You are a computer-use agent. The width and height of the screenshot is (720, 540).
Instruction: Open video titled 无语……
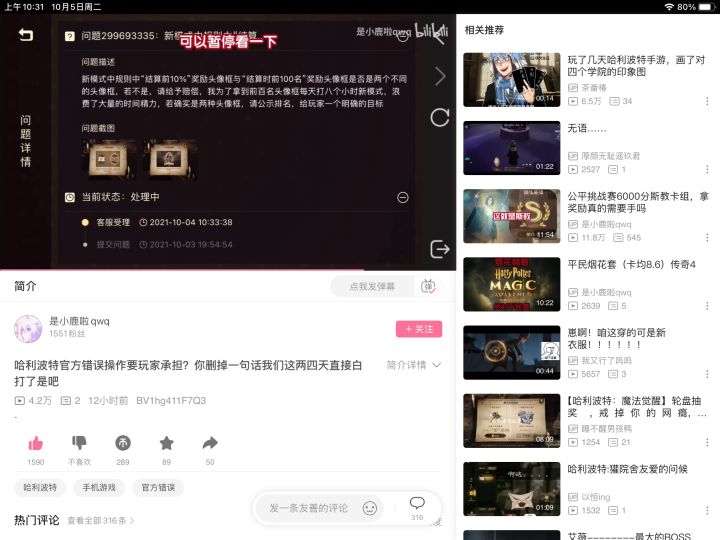[587, 128]
